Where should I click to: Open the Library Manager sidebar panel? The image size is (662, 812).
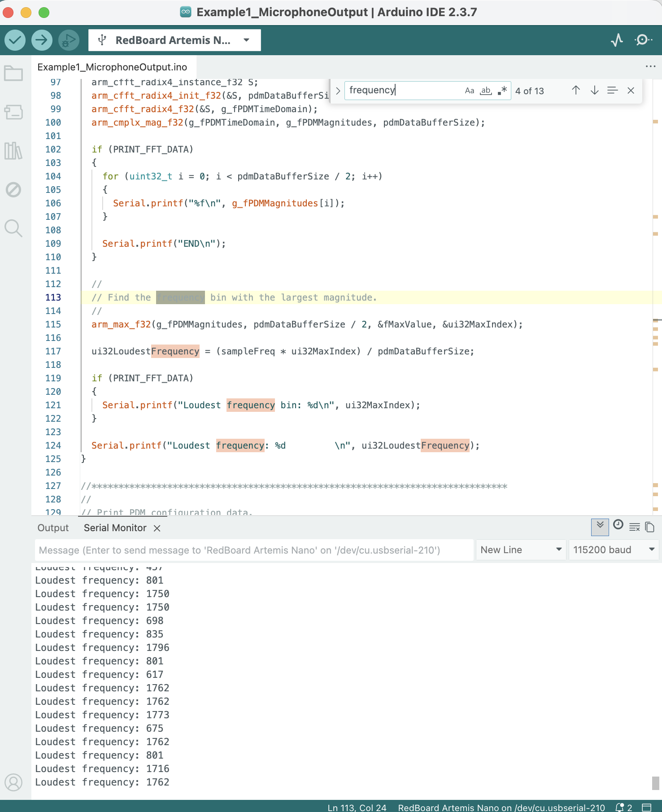tap(13, 151)
